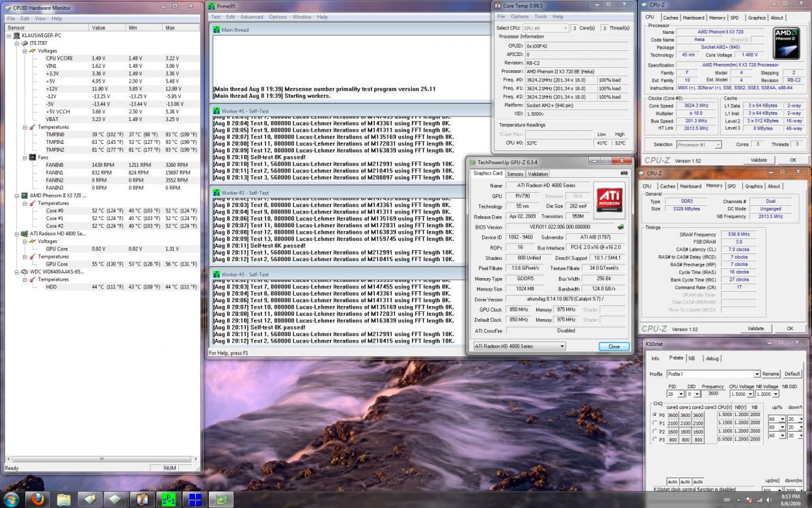The image size is (812, 508).
Task: Switch to the Sensors tab in GPU-Z
Action: [x=515, y=174]
